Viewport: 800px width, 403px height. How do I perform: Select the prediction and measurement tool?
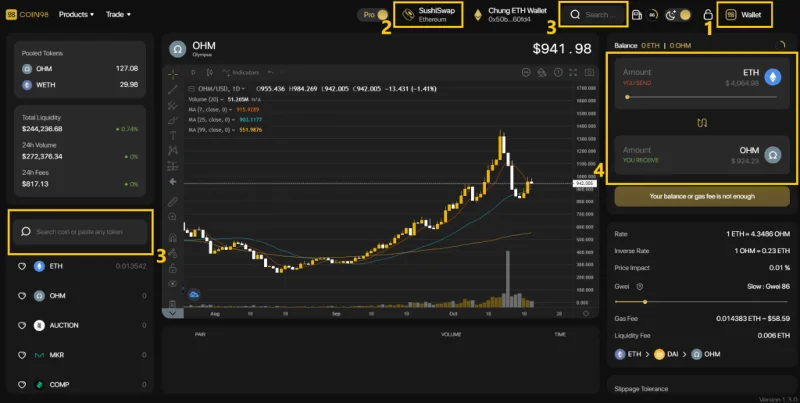[173, 166]
